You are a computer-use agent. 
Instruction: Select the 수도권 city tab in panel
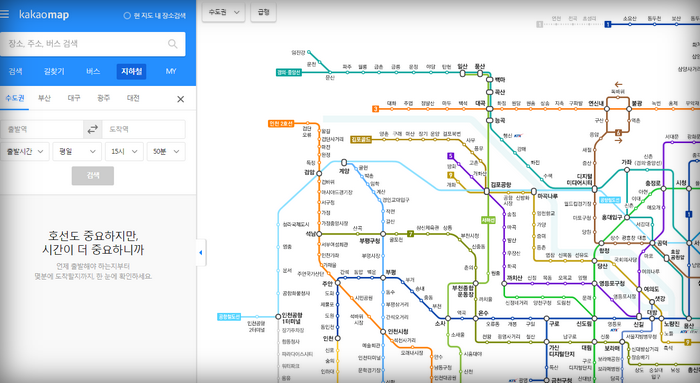(x=15, y=98)
